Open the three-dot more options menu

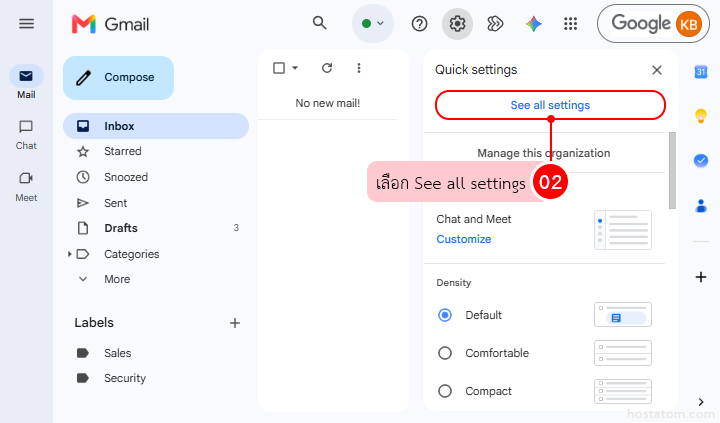[x=359, y=68]
